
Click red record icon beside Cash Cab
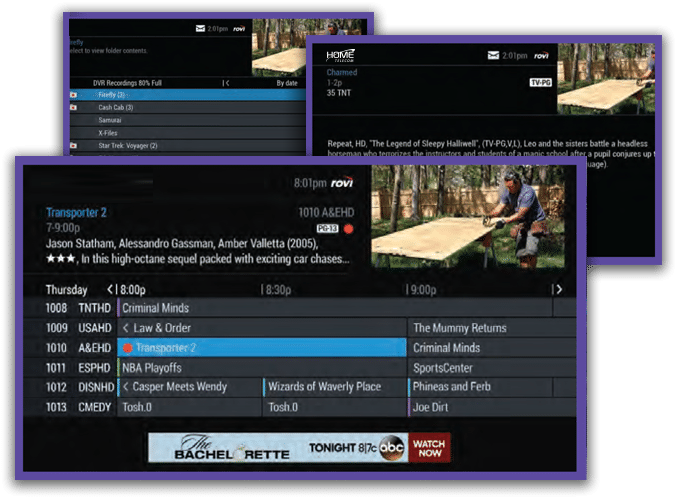click(x=73, y=108)
